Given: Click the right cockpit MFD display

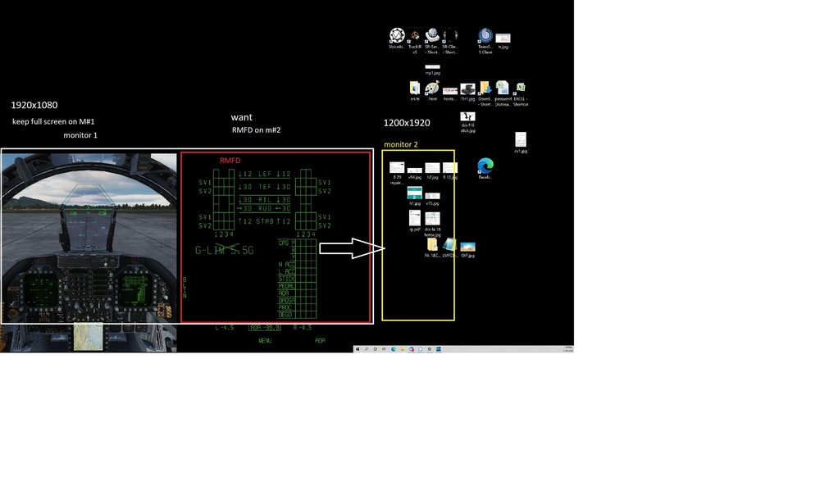Looking at the screenshot, I should [x=136, y=291].
